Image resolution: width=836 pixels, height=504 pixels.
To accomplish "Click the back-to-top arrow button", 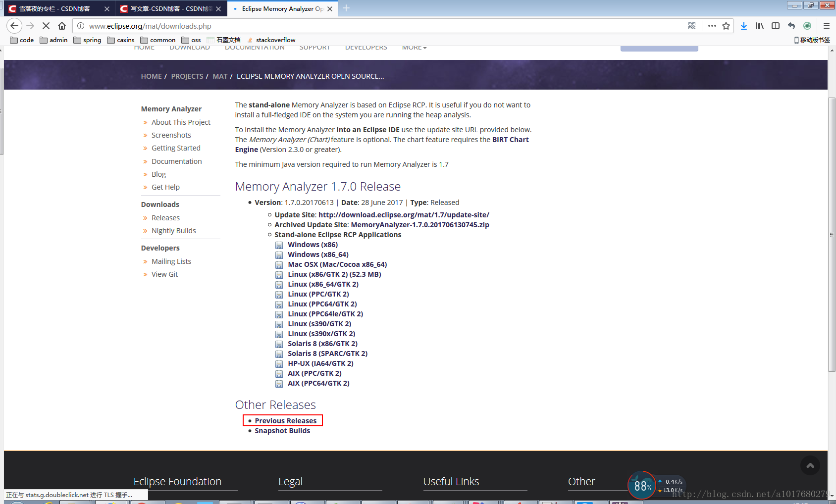I will (810, 465).
